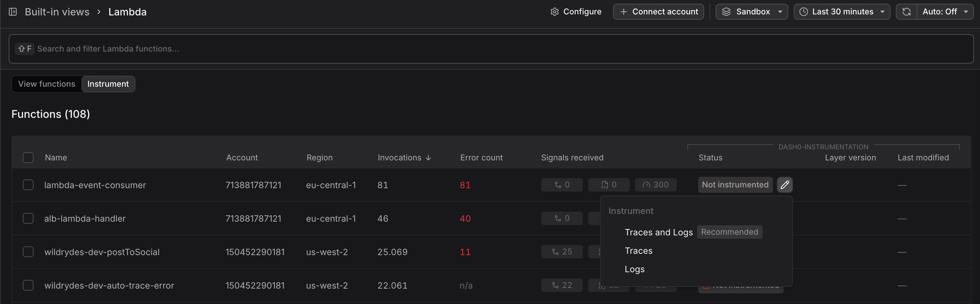Viewport: 980px width, 304px height.
Task: Check the wildrydes-dev-auto-trace-error row checkbox
Action: pos(28,285)
